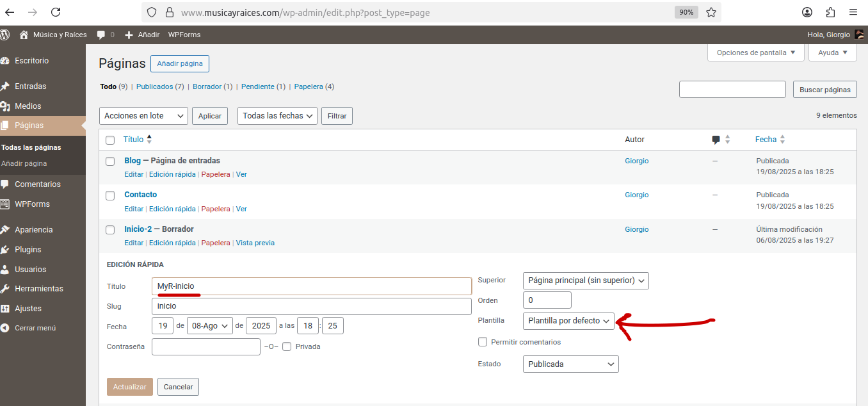Reload the page in the browser
This screenshot has width=868, height=406.
[56, 12]
